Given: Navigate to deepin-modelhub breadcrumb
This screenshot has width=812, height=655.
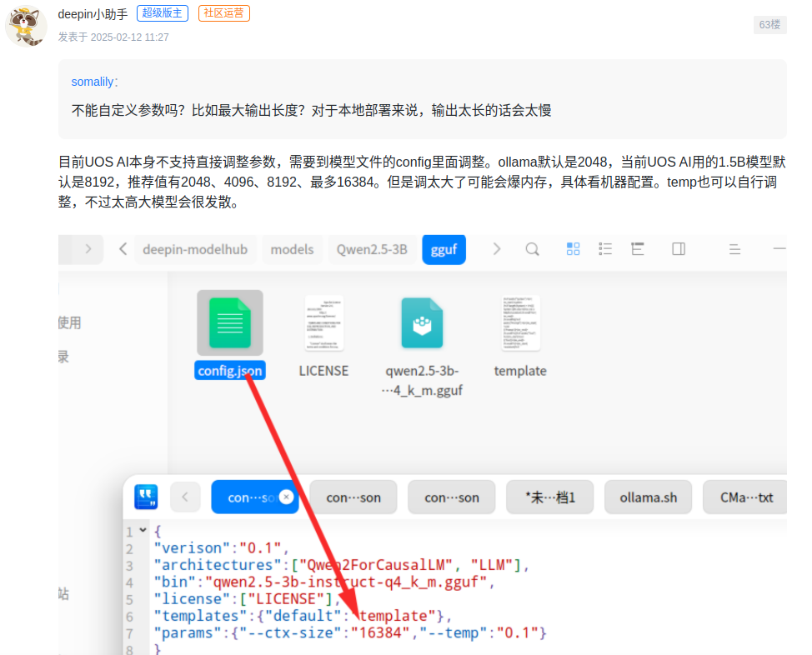Looking at the screenshot, I should pyautogui.click(x=195, y=249).
